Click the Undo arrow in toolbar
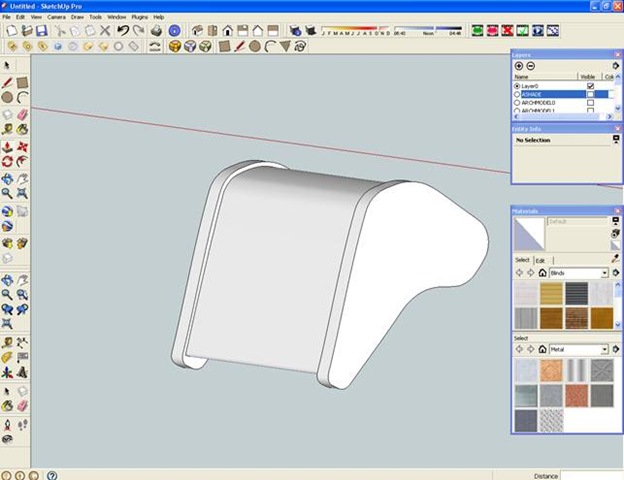 pos(122,31)
